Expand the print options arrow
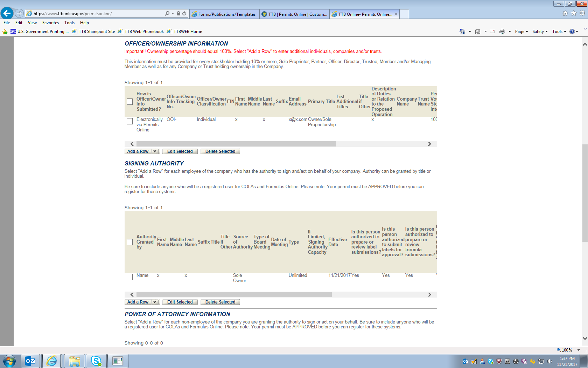 tap(510, 32)
